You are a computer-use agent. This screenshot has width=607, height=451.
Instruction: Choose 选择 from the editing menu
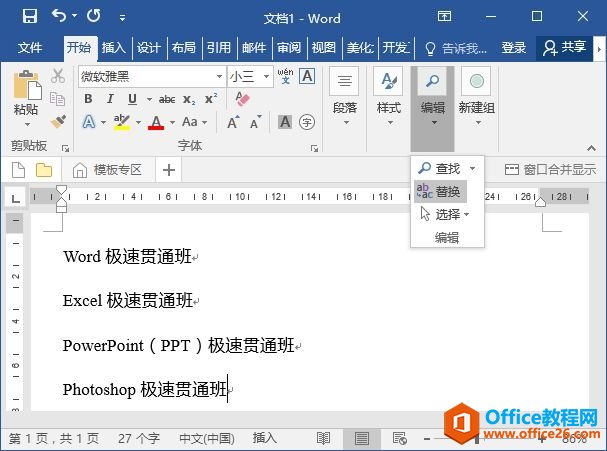445,214
